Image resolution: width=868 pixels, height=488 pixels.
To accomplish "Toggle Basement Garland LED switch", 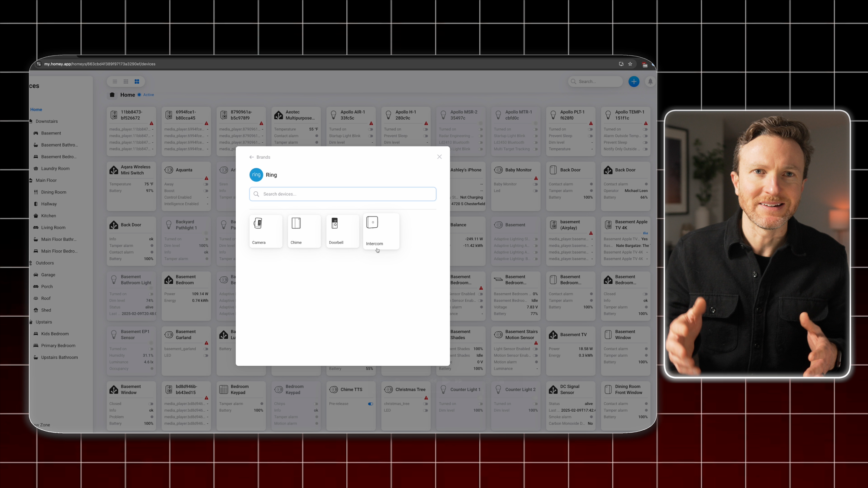I will coord(206,356).
